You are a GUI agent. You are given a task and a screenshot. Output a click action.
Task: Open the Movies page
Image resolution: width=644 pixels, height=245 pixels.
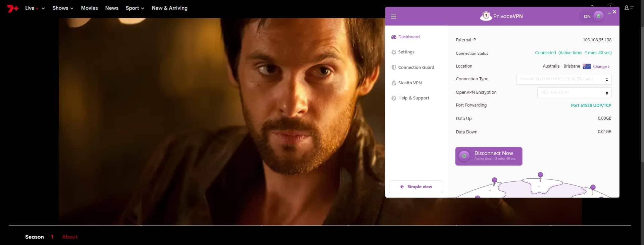tap(89, 8)
